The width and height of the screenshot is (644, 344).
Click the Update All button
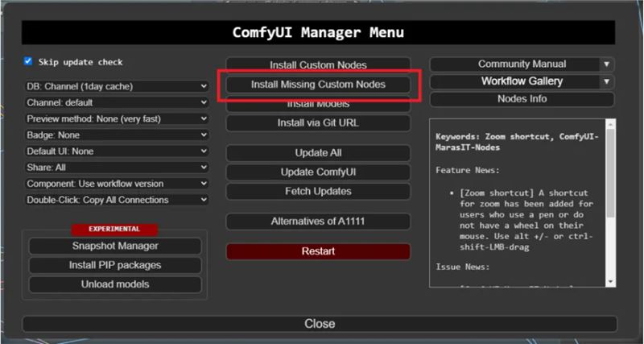[x=318, y=153]
